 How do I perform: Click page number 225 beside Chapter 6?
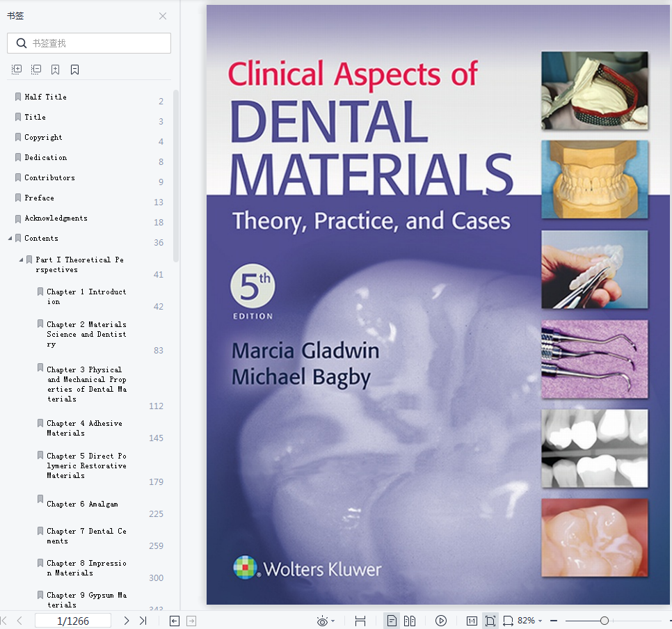156,513
